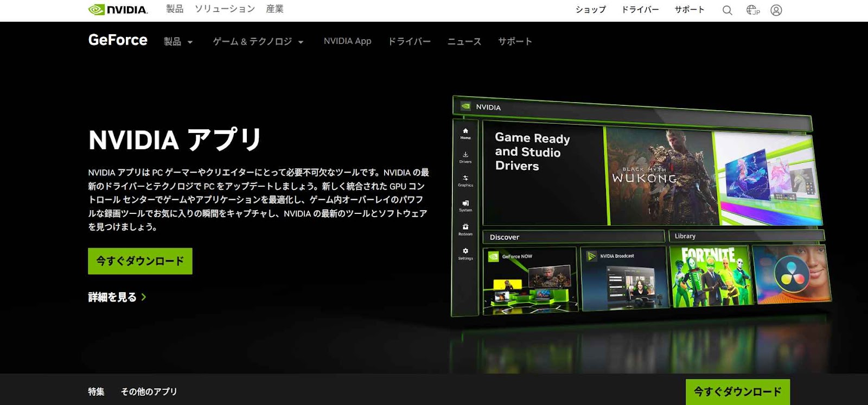
Task: Open 製品 in the top NVIDIA bar
Action: click(175, 9)
